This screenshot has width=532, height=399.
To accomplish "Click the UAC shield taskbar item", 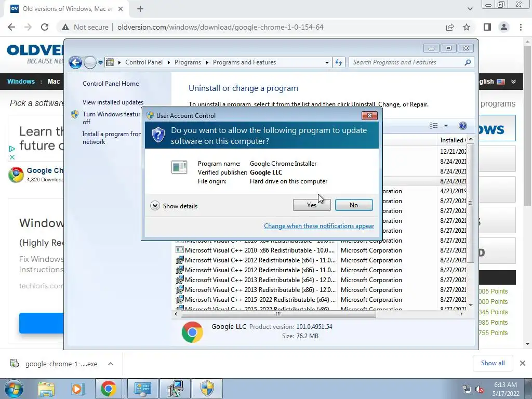I will tap(207, 389).
